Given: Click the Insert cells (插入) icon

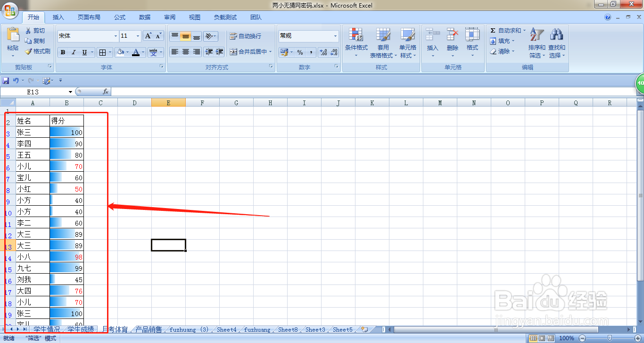Looking at the screenshot, I should point(432,34).
